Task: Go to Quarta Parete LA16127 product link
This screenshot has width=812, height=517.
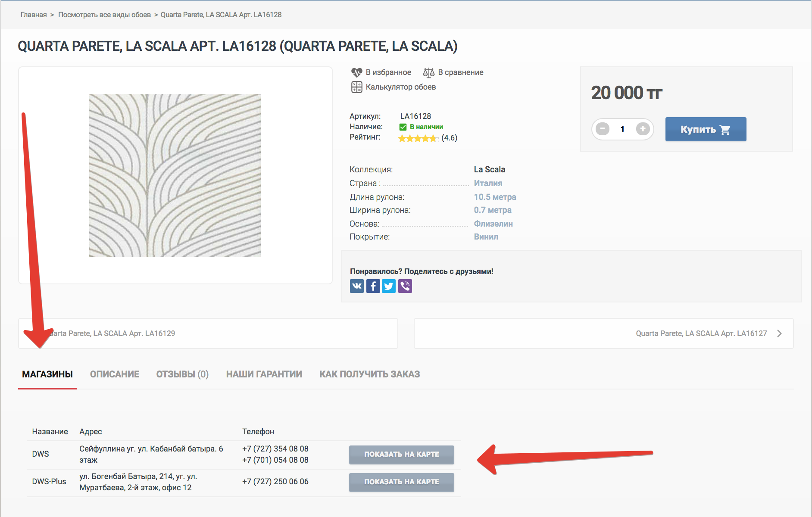Action: coord(701,333)
